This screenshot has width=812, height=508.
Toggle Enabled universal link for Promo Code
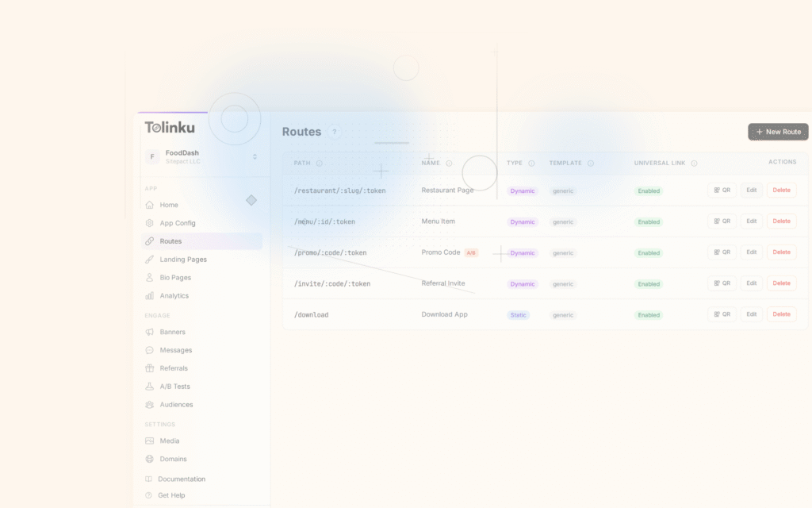649,252
